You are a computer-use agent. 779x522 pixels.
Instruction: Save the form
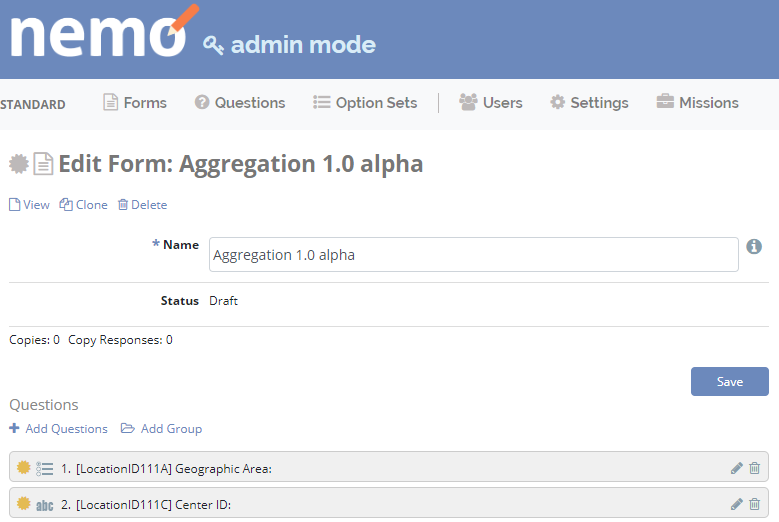point(729,381)
